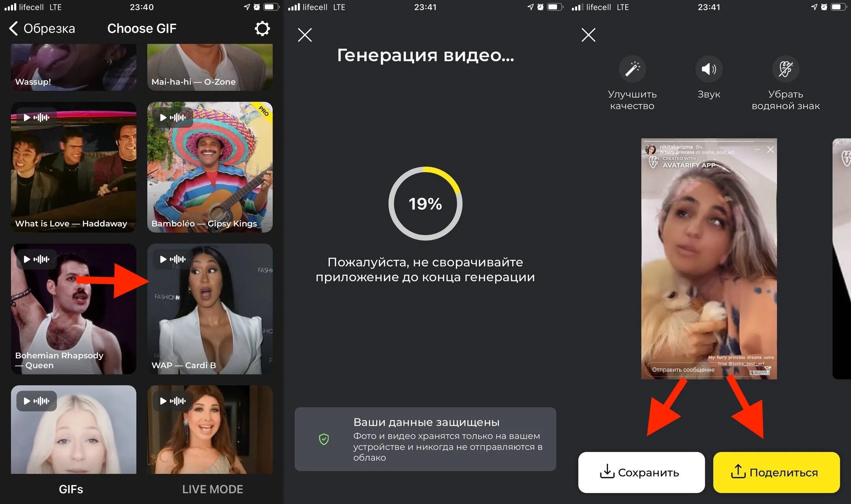The height and width of the screenshot is (504, 851).
Task: Select Bohemian Rhapsody Queen GIF template
Action: [x=72, y=309]
